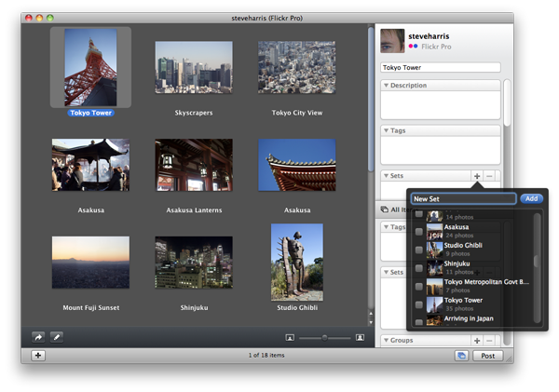Check the Tokyo Tower set checkbox

point(419,304)
